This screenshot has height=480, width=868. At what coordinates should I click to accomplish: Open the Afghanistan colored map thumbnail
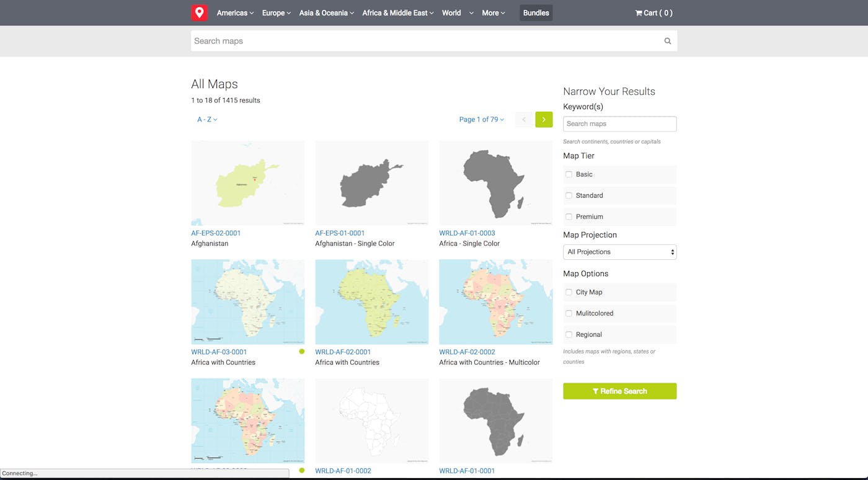248,183
